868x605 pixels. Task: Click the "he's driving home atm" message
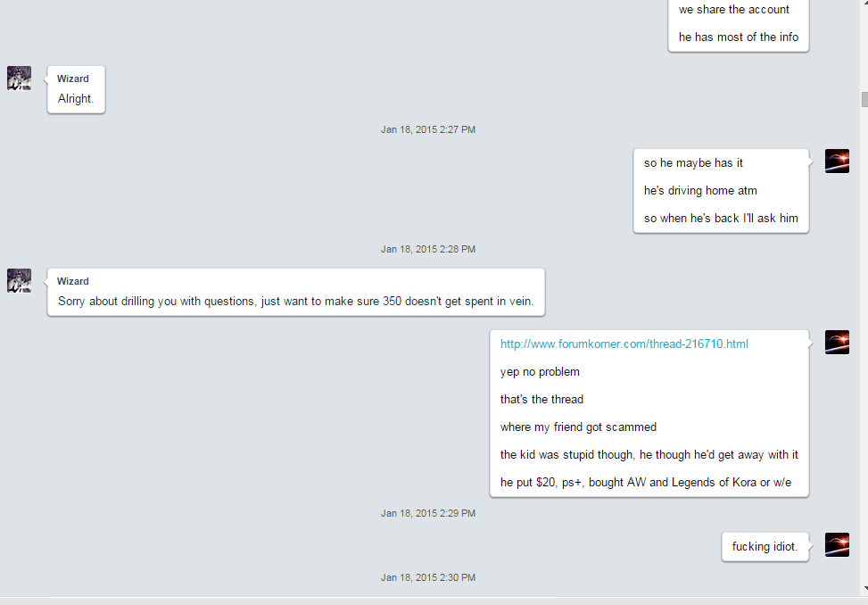[700, 190]
